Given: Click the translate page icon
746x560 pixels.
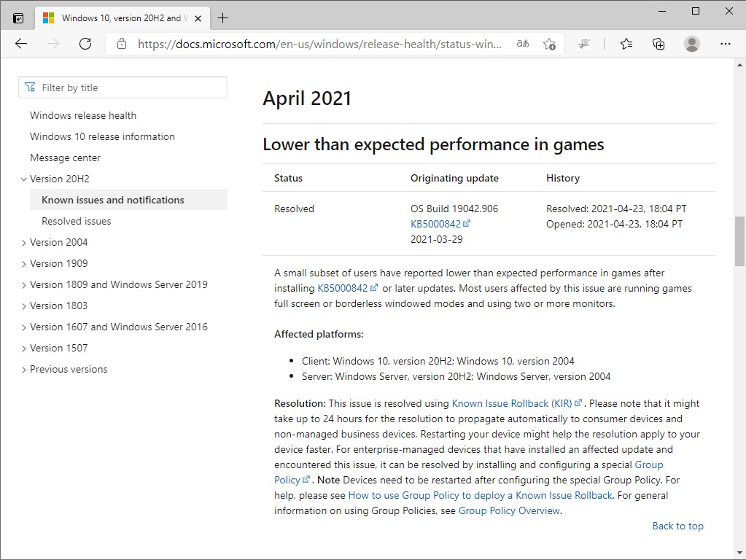Looking at the screenshot, I should pos(523,44).
